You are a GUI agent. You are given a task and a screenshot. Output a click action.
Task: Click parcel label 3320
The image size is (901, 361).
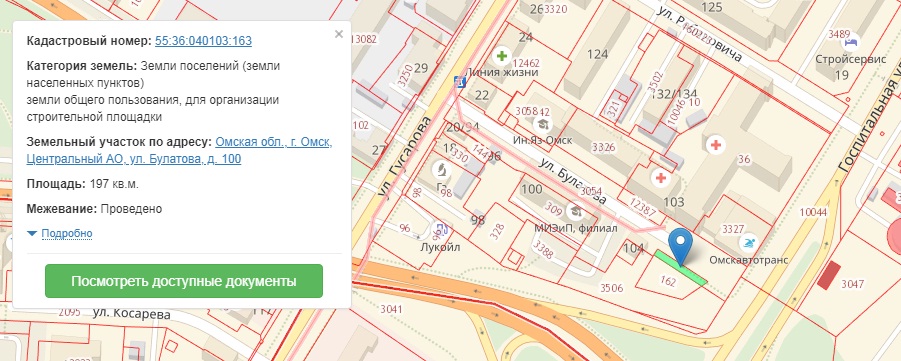coord(556,9)
